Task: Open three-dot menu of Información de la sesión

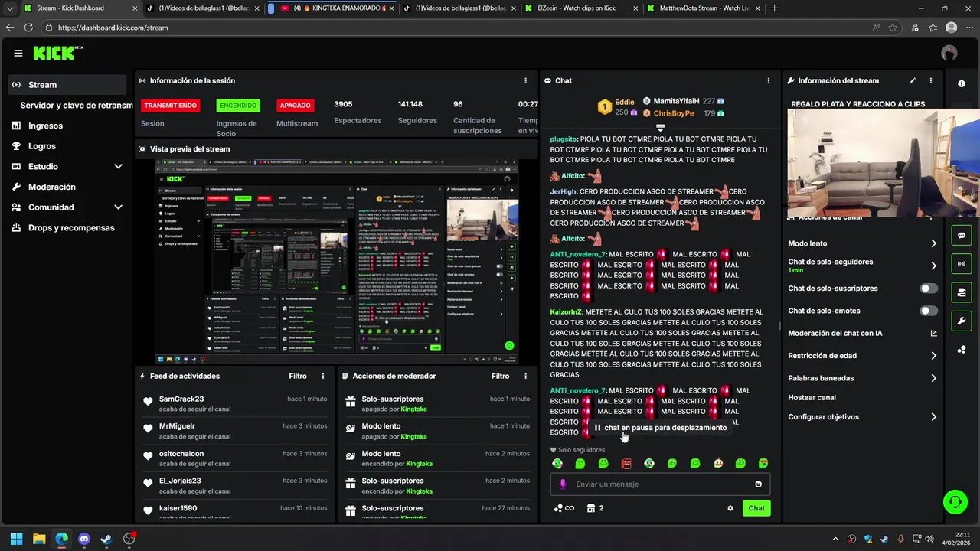Action: click(x=525, y=80)
